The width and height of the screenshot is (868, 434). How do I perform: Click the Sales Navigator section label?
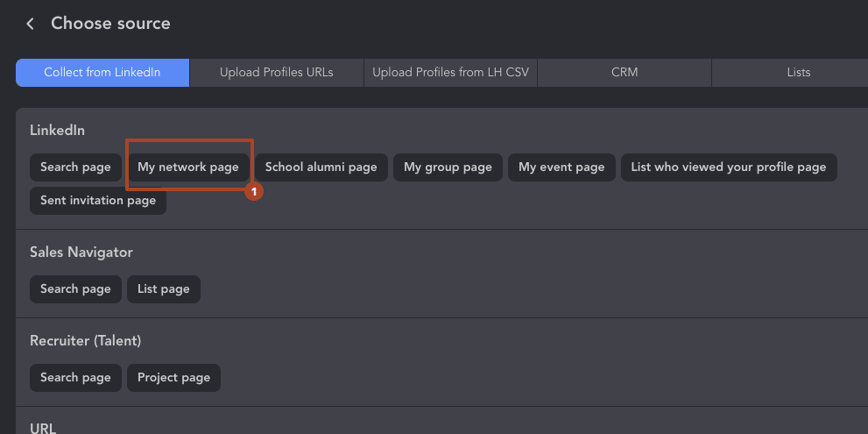81,253
